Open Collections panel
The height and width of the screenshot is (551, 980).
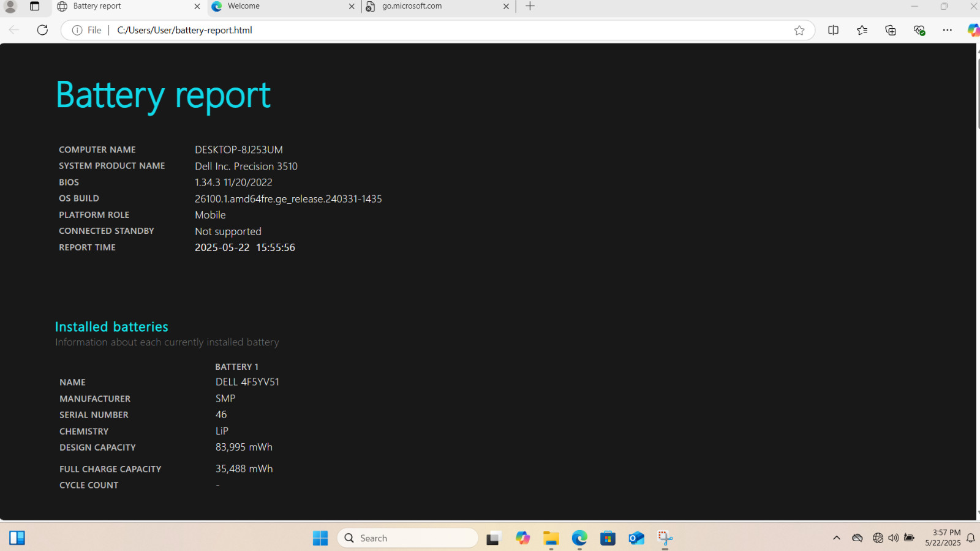[x=891, y=30]
